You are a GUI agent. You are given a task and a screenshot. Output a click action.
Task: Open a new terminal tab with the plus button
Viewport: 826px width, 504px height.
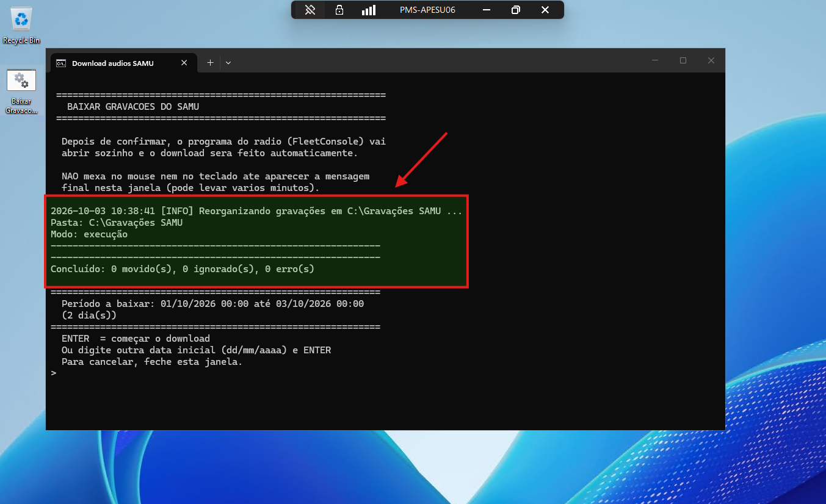click(x=210, y=63)
